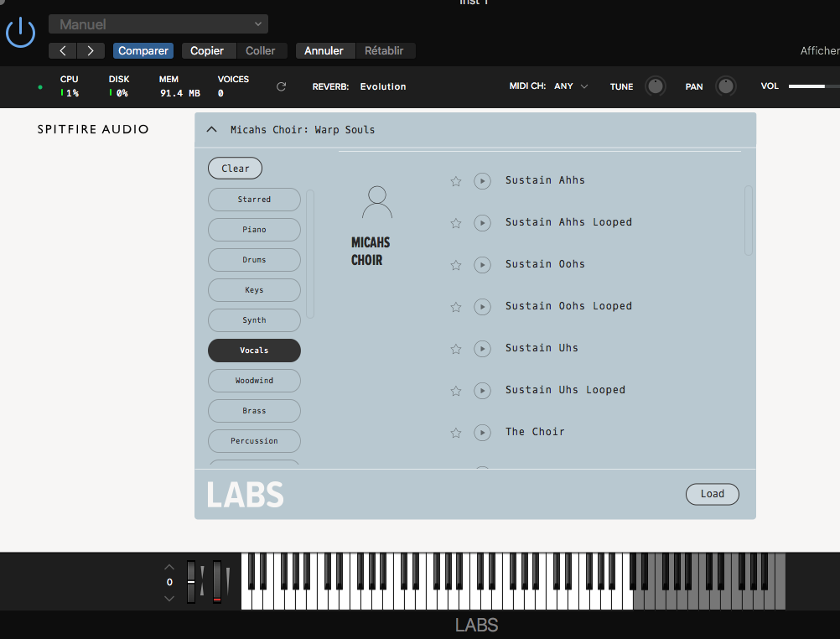Click the Micahs Choir person icon
840x639 pixels.
click(x=377, y=202)
